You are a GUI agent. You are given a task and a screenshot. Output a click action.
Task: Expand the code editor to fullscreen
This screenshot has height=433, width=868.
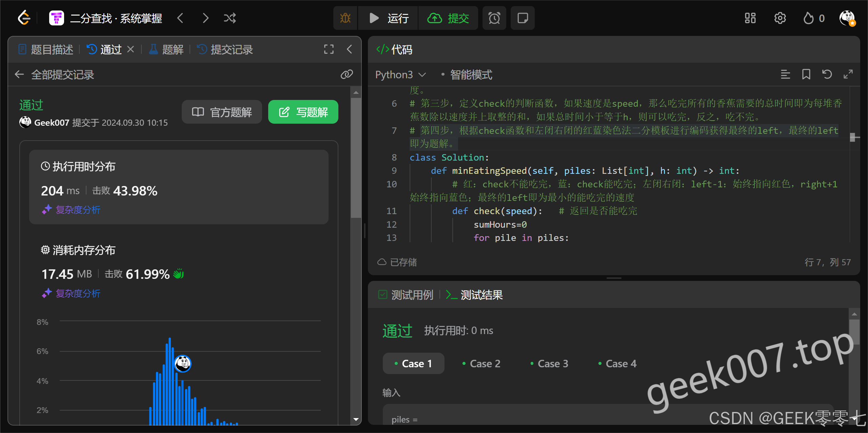[x=848, y=74]
